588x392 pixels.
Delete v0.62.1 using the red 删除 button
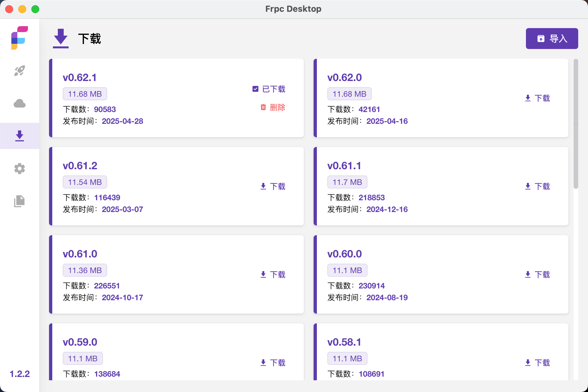[x=273, y=107]
